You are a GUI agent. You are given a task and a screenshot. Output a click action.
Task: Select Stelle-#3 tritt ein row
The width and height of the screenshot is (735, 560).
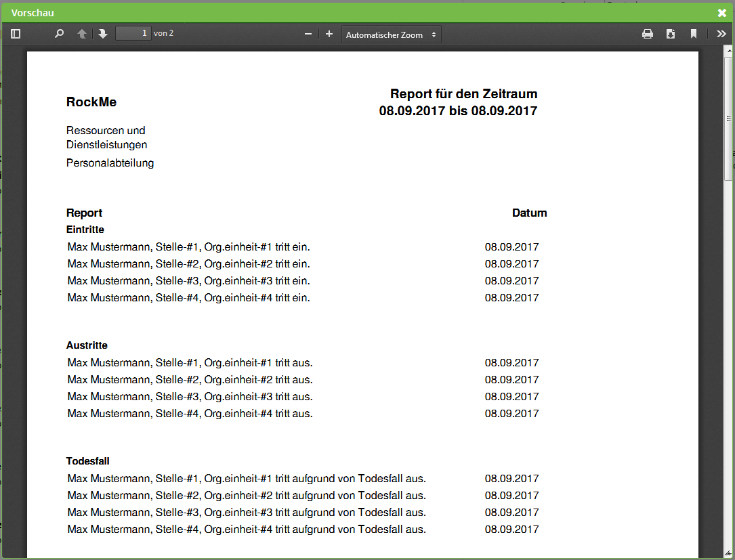click(303, 281)
